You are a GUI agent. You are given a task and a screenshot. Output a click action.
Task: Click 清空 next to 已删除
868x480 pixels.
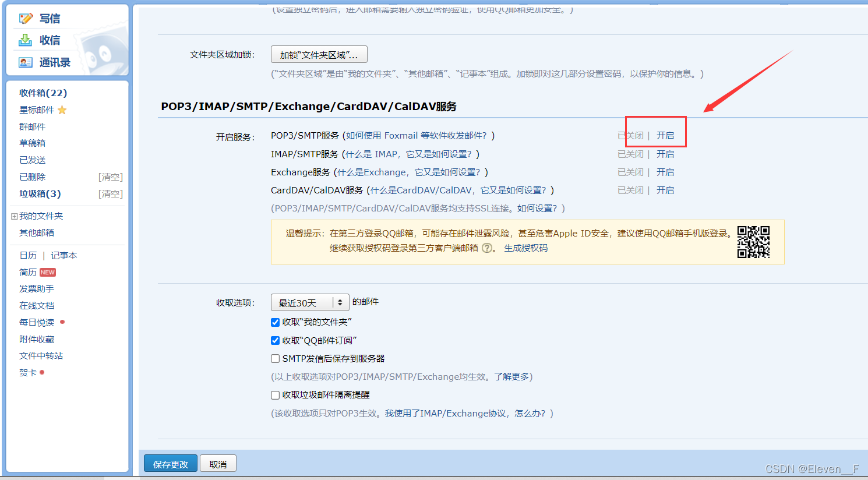[111, 177]
